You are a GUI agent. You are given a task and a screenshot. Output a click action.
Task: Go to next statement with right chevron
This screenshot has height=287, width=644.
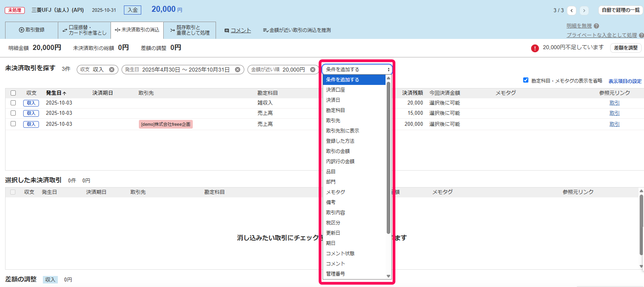click(584, 11)
